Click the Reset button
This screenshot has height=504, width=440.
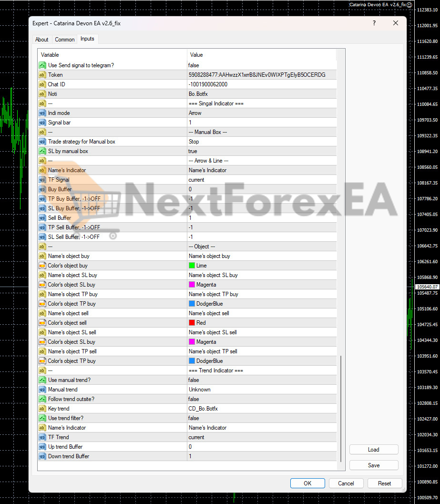[384, 483]
